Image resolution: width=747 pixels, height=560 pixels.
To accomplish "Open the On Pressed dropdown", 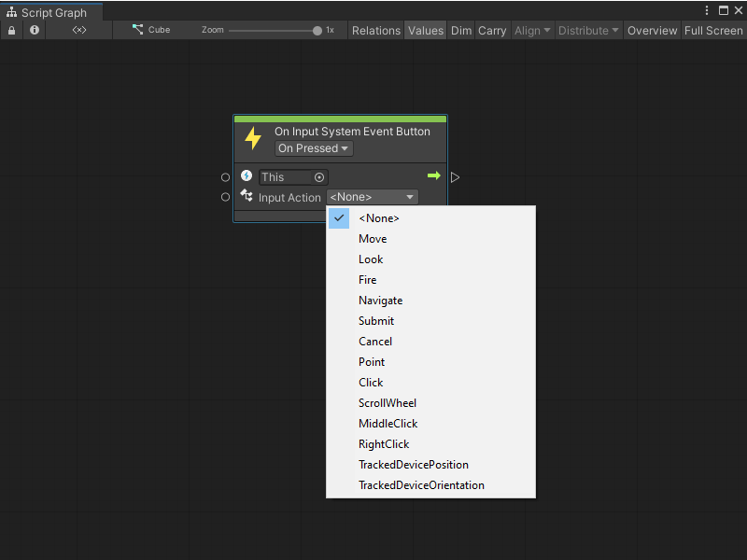I will [313, 147].
